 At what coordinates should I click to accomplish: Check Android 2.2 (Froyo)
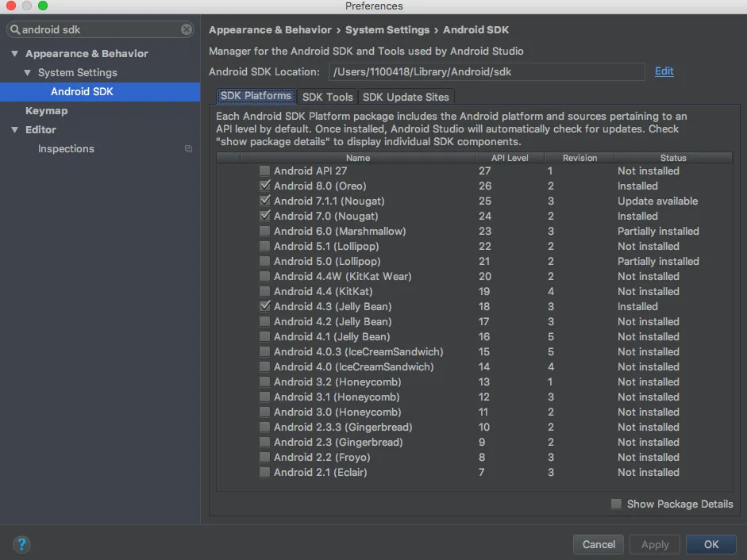pos(264,457)
